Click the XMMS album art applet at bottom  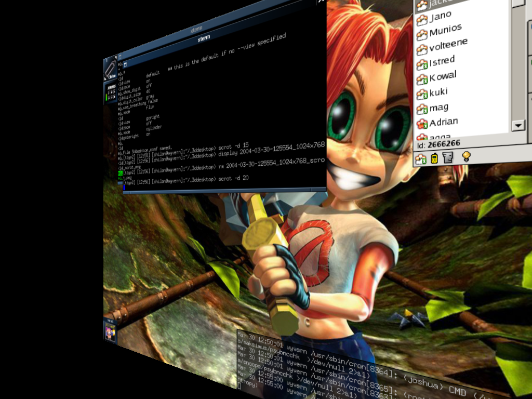(110, 332)
